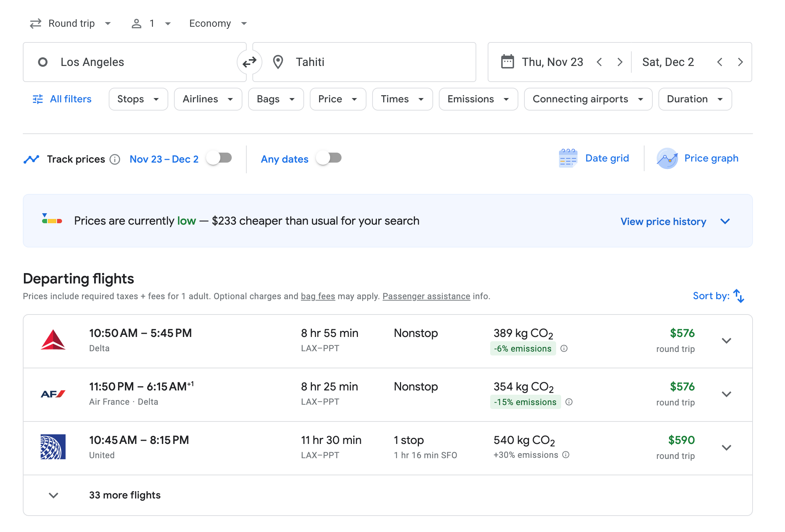The image size is (785, 532).
Task: Click the Delta airline logo
Action: pyautogui.click(x=53, y=340)
